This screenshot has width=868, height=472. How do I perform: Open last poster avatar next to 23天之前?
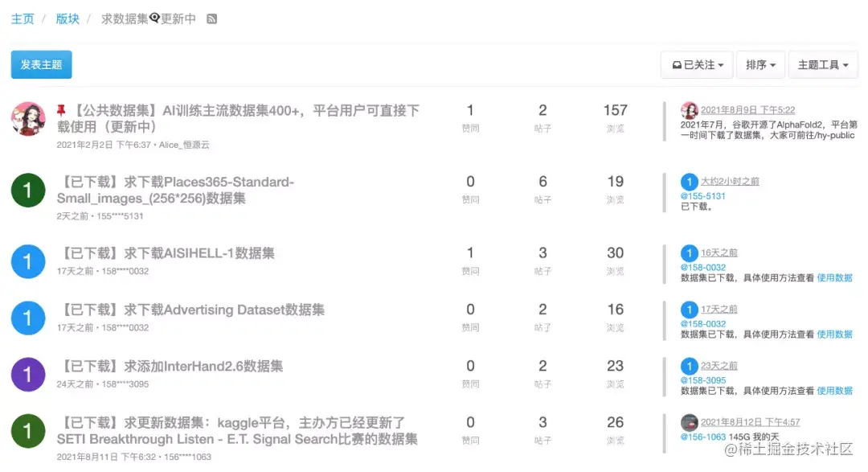(690, 366)
